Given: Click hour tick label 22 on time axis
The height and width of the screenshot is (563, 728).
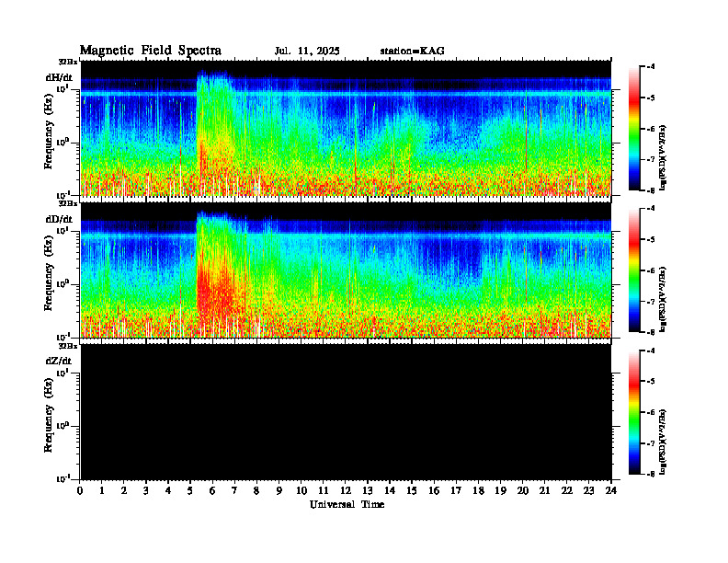Looking at the screenshot, I should [x=567, y=491].
